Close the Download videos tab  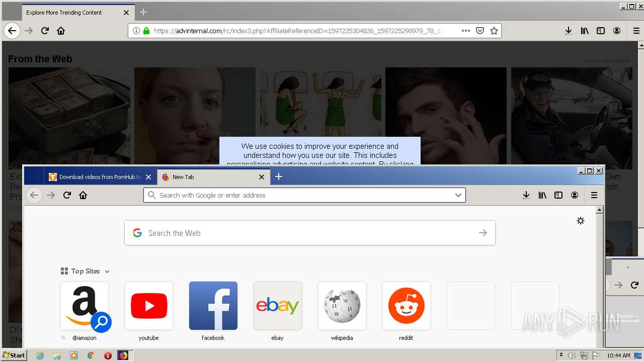pos(148,177)
